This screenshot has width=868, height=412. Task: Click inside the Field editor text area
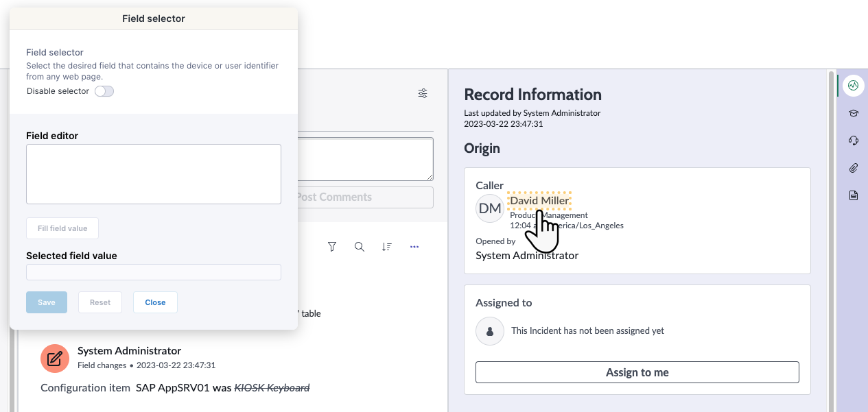pyautogui.click(x=154, y=173)
